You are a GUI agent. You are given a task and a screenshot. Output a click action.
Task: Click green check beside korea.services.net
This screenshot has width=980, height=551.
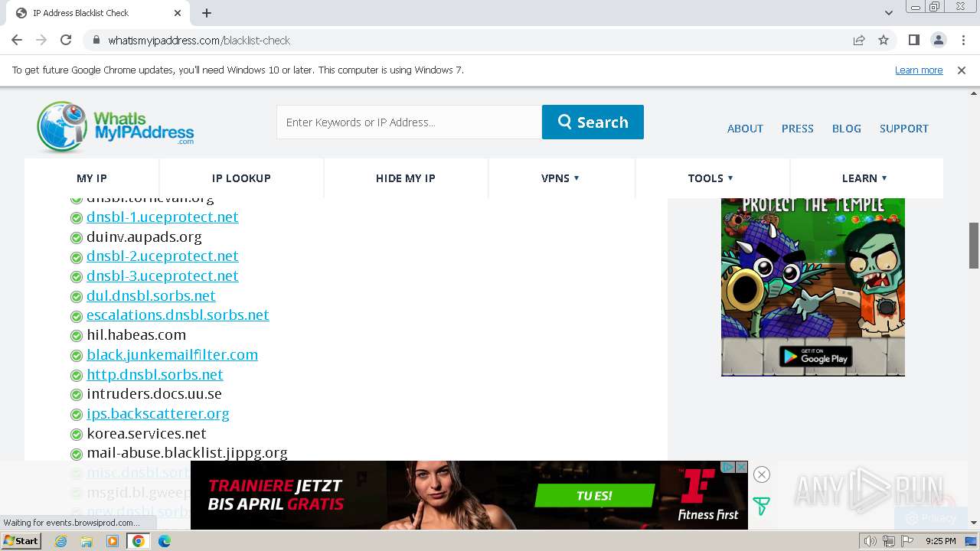77,435
